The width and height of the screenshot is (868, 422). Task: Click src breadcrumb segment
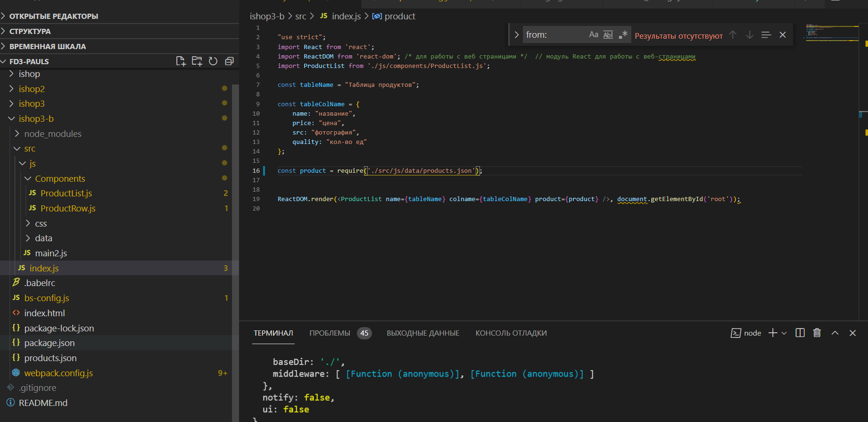point(301,16)
